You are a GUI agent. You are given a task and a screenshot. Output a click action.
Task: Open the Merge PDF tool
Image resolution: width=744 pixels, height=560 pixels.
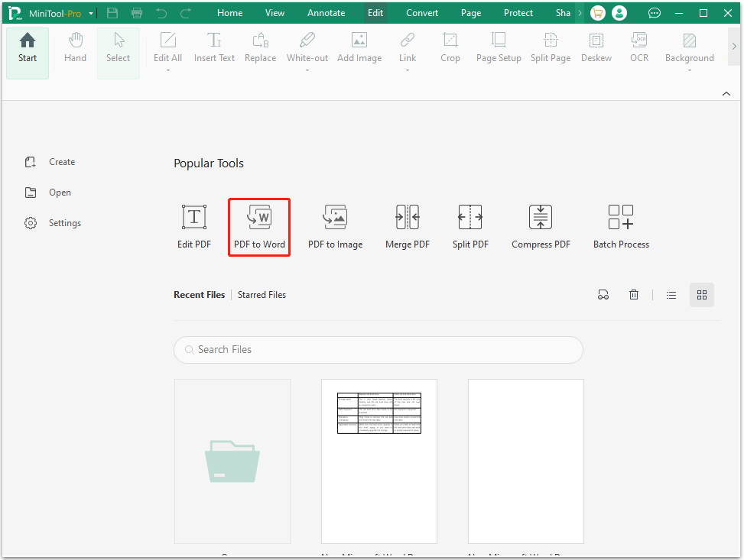pyautogui.click(x=407, y=225)
